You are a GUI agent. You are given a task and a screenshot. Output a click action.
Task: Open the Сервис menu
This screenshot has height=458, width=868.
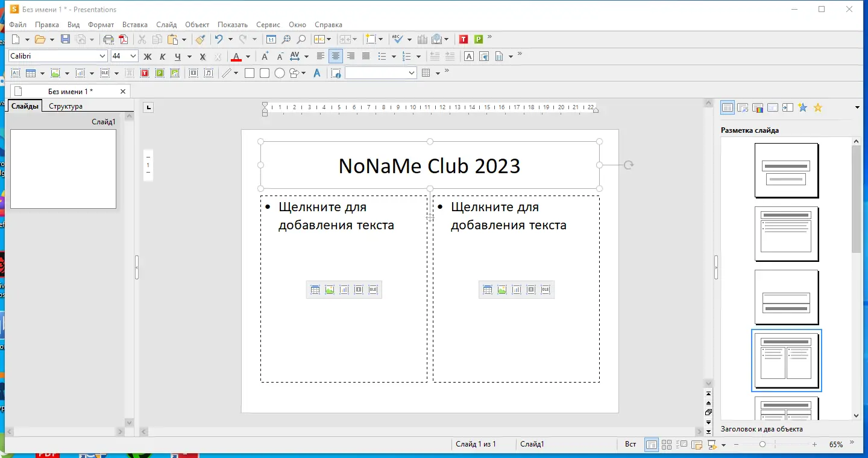[x=268, y=25]
